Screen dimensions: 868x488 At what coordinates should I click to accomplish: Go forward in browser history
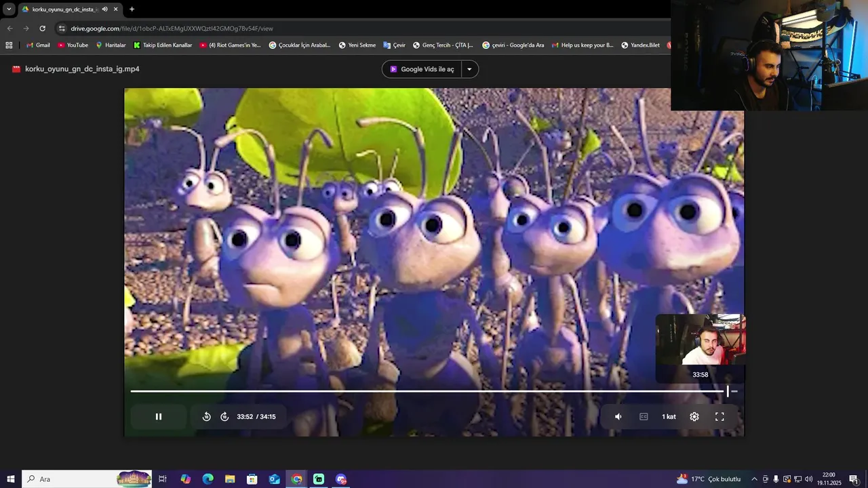pos(26,28)
